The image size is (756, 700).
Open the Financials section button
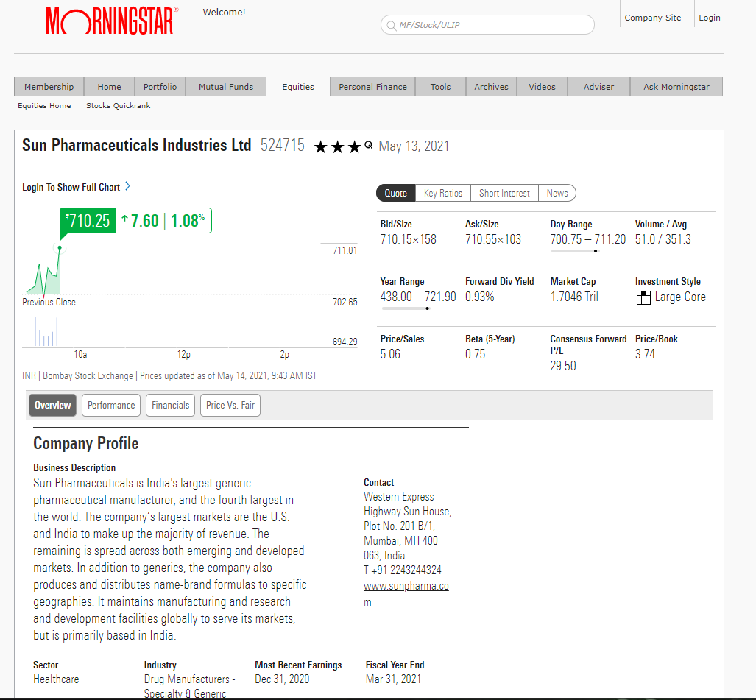tap(170, 405)
